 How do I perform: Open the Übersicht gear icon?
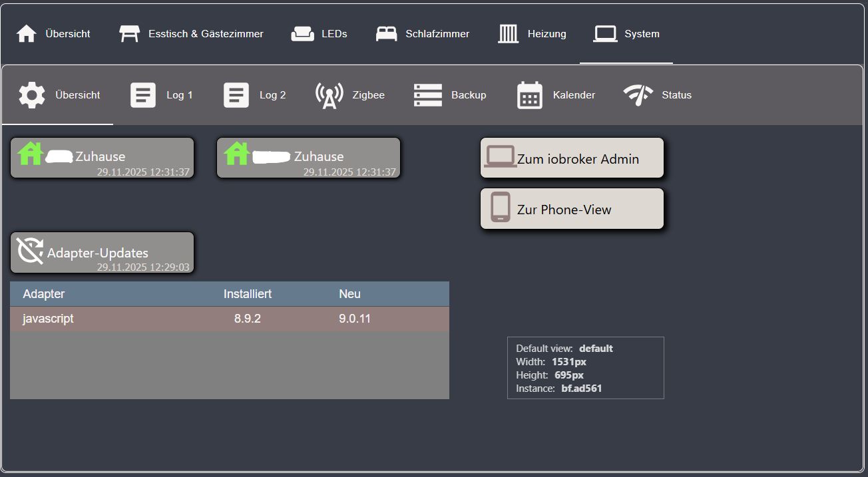(32, 94)
